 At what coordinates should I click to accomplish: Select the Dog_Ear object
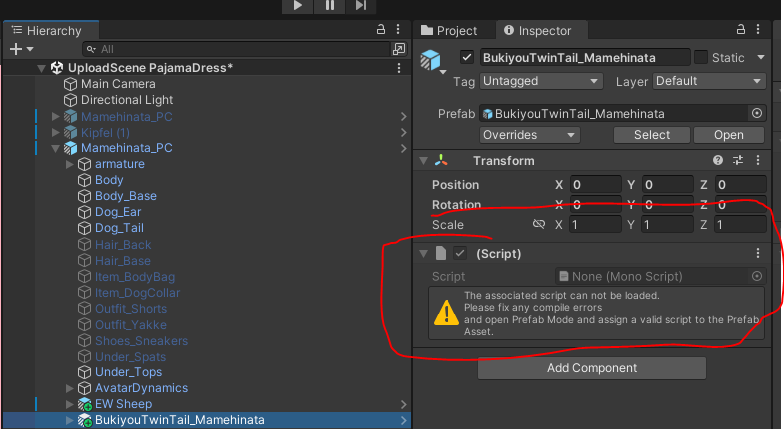[118, 212]
